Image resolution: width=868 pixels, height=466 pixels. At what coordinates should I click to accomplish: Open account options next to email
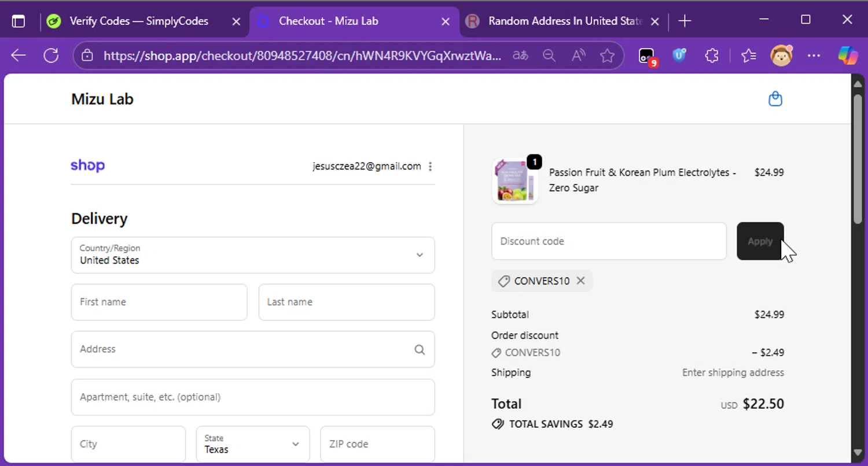pos(430,167)
